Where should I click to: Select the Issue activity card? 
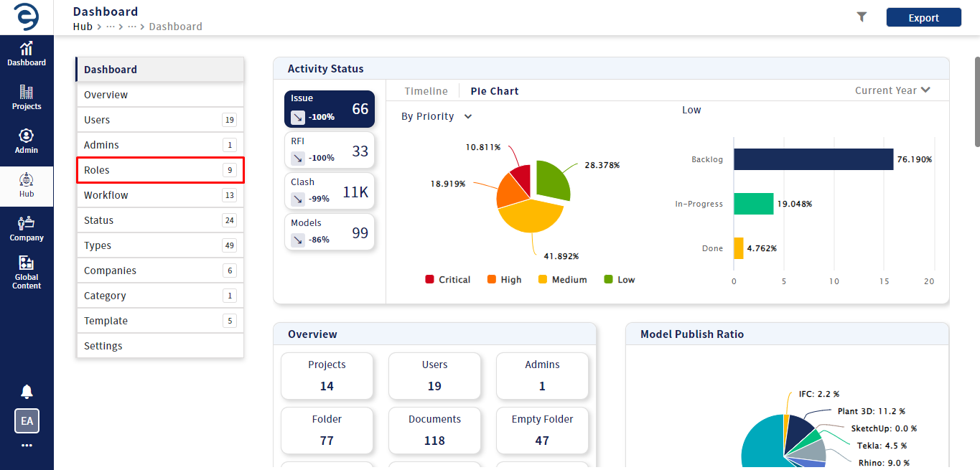point(330,109)
